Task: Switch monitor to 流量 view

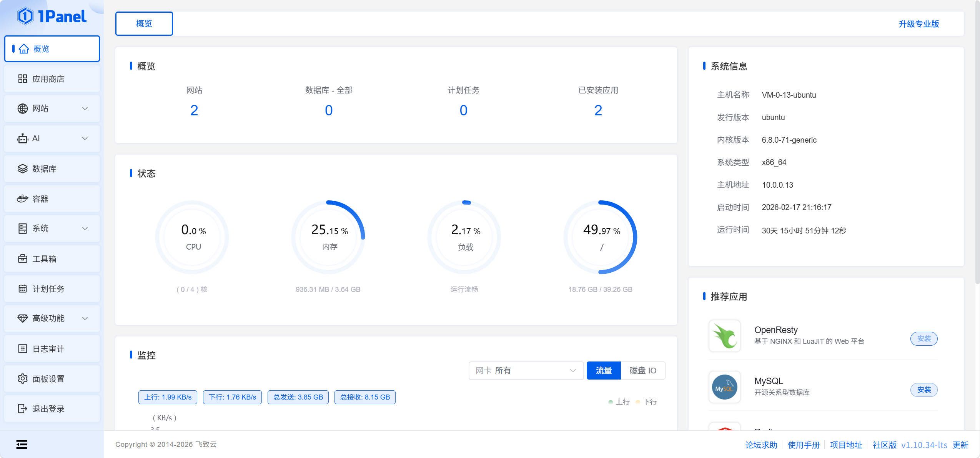Action: (604, 370)
